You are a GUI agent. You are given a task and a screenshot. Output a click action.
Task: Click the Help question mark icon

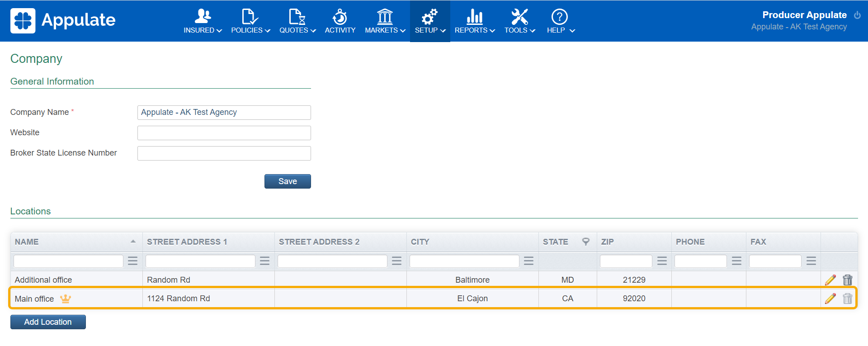click(560, 17)
